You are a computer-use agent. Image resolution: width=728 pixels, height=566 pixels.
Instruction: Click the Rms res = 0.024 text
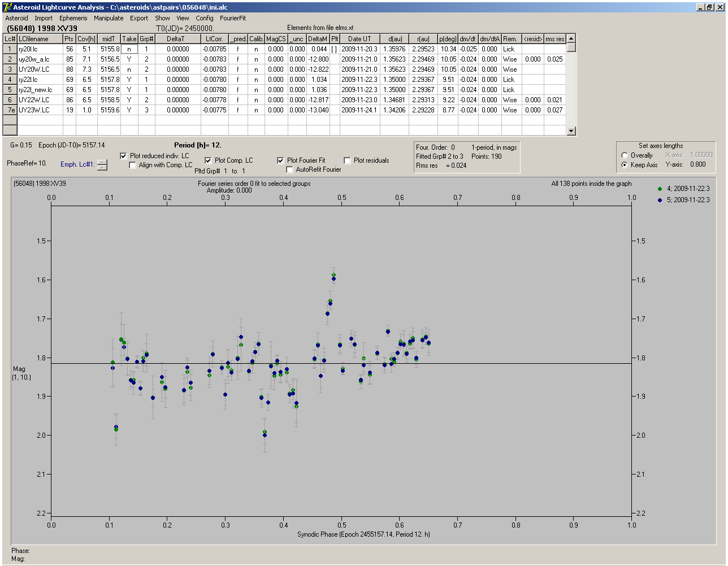pyautogui.click(x=441, y=166)
